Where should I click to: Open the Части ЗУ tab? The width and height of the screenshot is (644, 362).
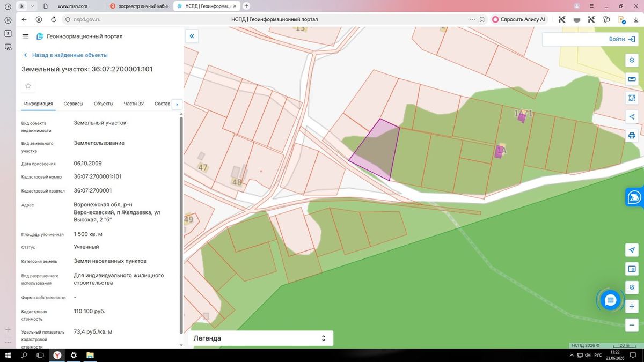pos(134,104)
